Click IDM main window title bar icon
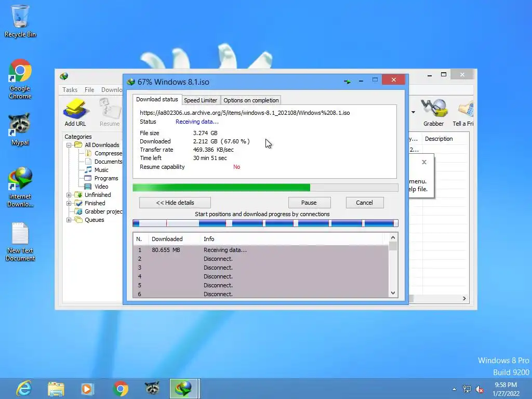The image size is (532, 399). (64, 76)
